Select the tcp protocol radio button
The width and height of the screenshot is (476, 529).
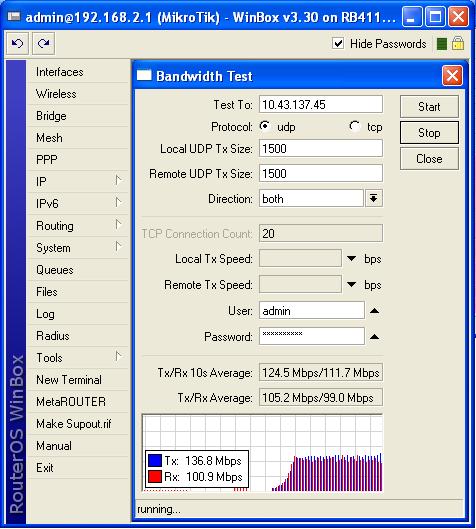click(x=355, y=127)
